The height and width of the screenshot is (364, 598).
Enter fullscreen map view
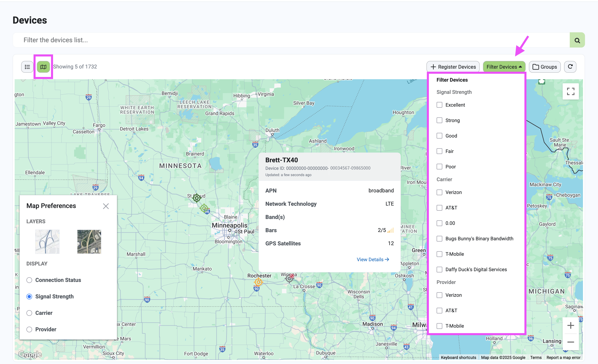[x=570, y=91]
